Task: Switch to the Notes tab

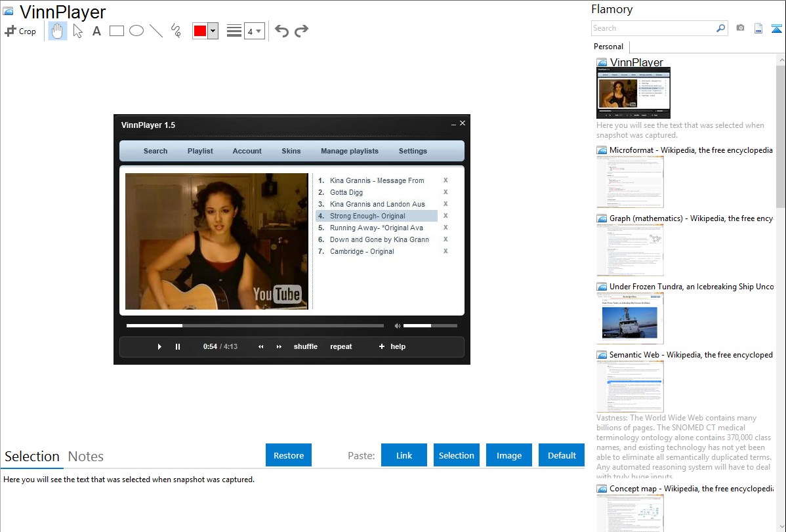Action: [x=86, y=457]
